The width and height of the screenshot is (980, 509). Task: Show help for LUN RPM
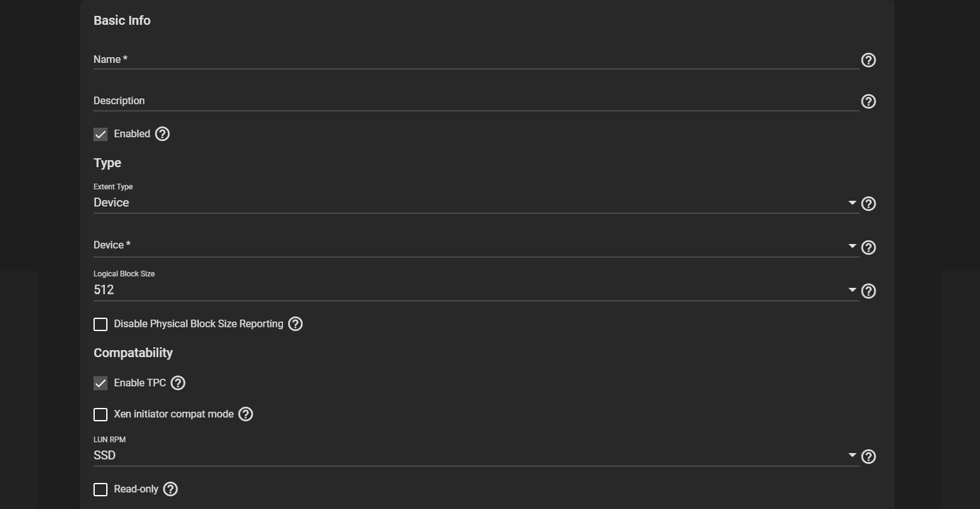click(868, 456)
